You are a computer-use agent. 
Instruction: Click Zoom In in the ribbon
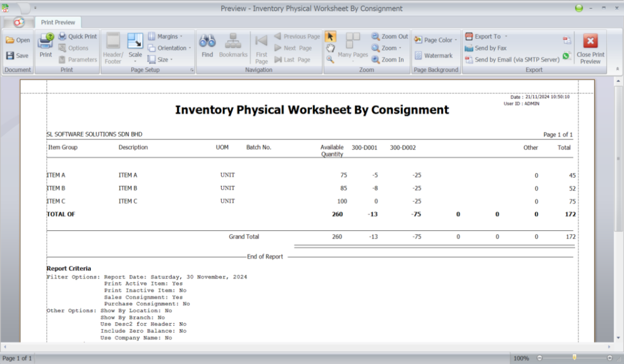pyautogui.click(x=388, y=59)
